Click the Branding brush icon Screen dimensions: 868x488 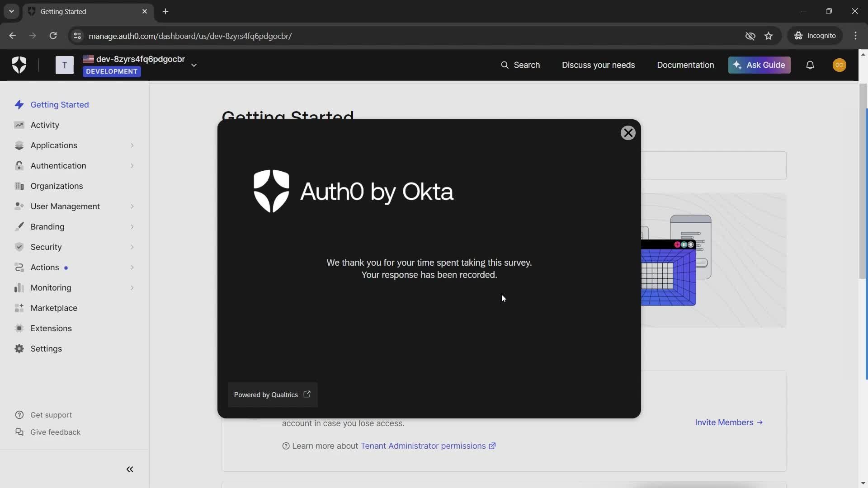point(19,226)
